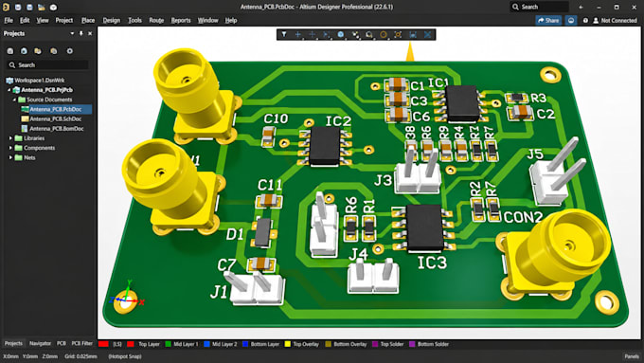The width and height of the screenshot is (644, 363).
Task: Click the fourth folder icon in Projects panel toolbar
Action: (53, 51)
